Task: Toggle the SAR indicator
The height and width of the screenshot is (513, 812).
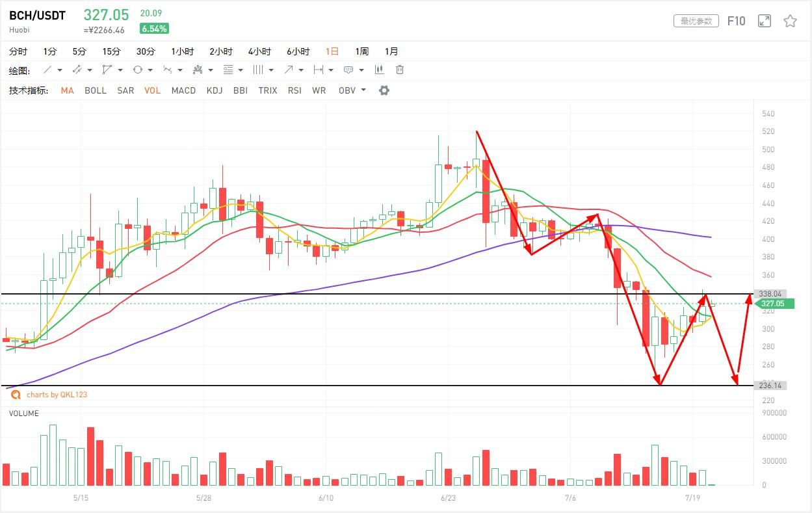Action: (125, 90)
